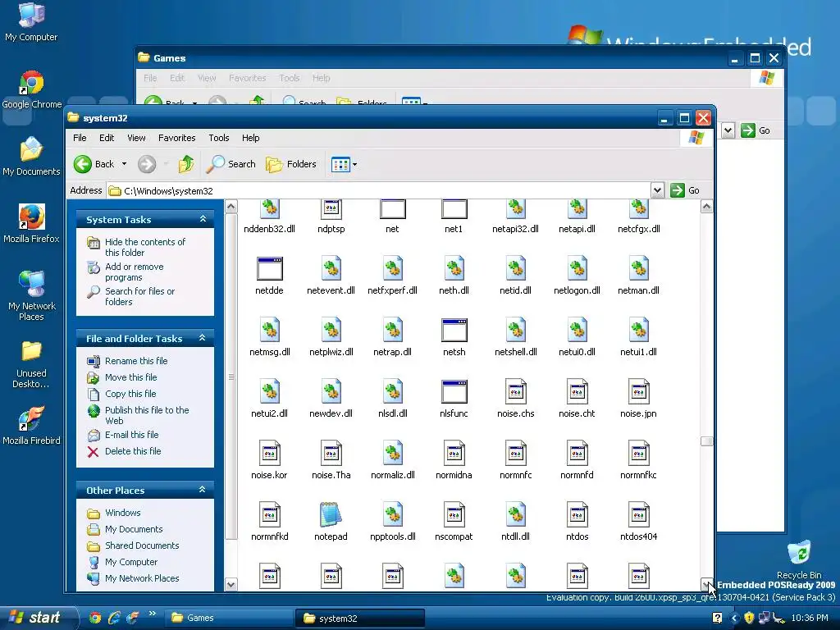Open the Favorites menu in system32
This screenshot has width=840, height=630.
[177, 138]
